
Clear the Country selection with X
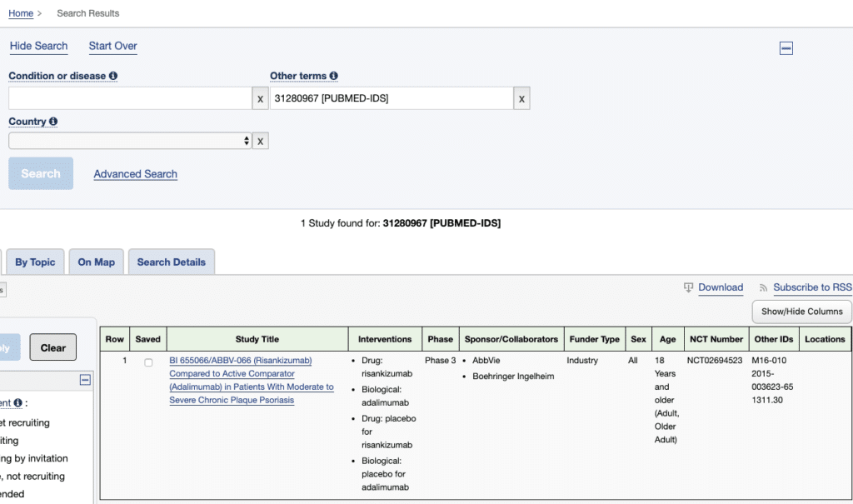coord(260,141)
